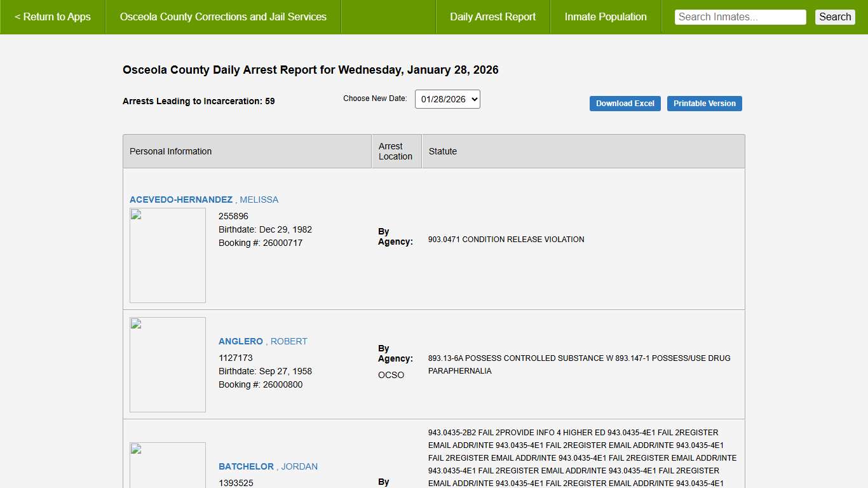
Task: Click the Personal Information column header
Action: click(170, 151)
